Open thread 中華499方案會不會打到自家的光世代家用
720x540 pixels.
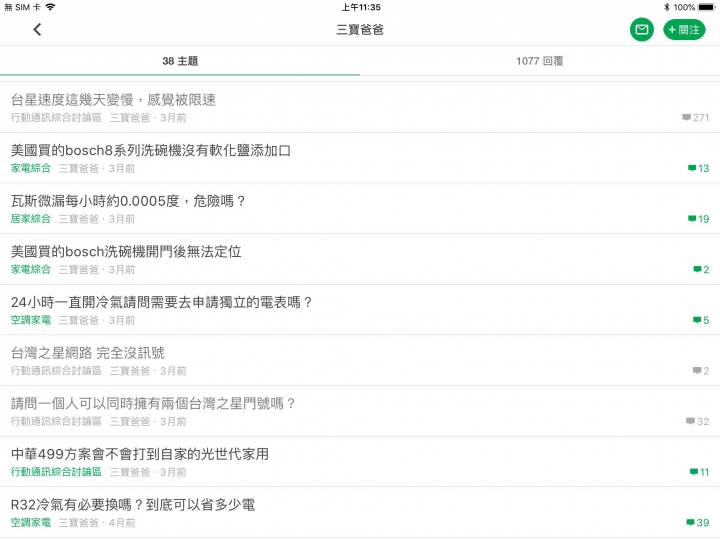click(360, 462)
